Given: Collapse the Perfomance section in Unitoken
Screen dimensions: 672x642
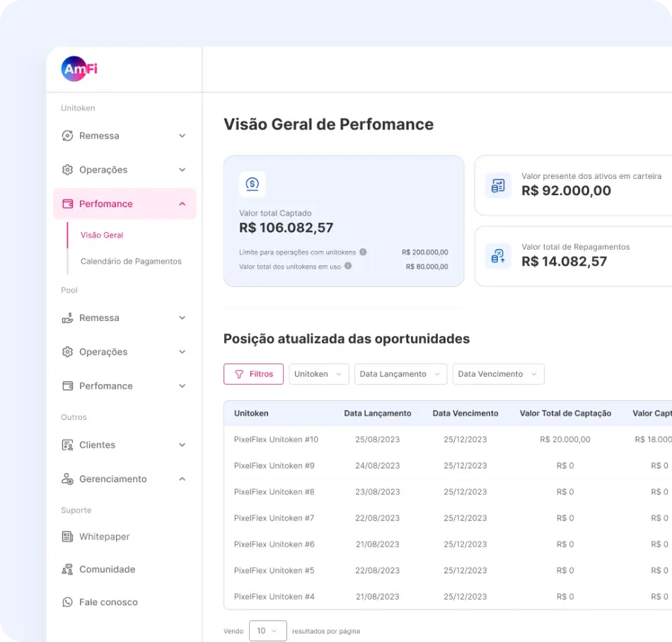Looking at the screenshot, I should click(182, 204).
